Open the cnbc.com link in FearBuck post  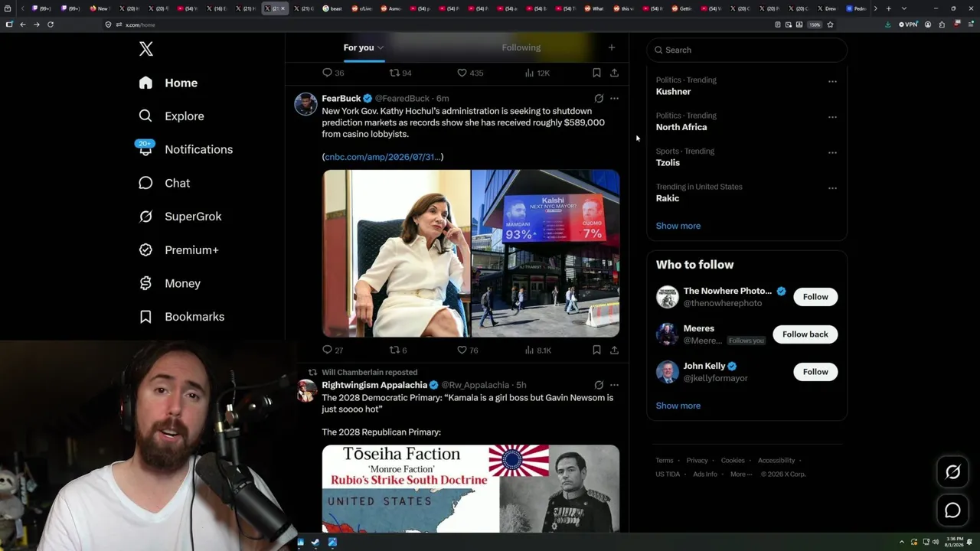383,157
